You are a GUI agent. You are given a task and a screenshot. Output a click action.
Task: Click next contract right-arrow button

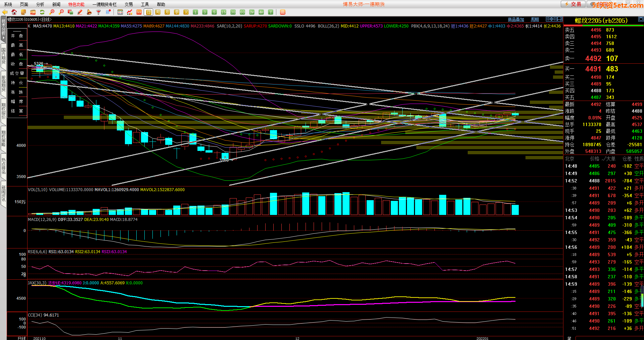tap(554, 19)
